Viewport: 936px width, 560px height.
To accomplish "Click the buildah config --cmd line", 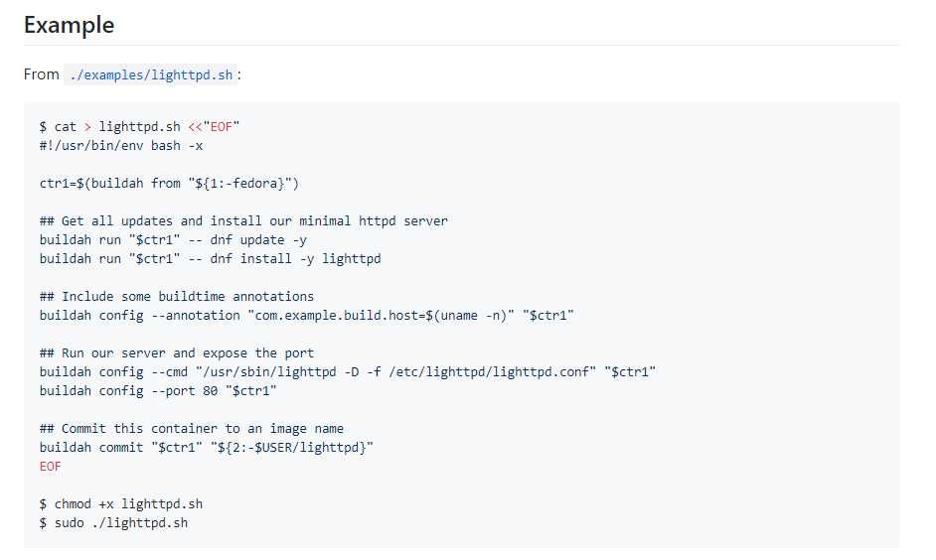I will click(x=348, y=372).
